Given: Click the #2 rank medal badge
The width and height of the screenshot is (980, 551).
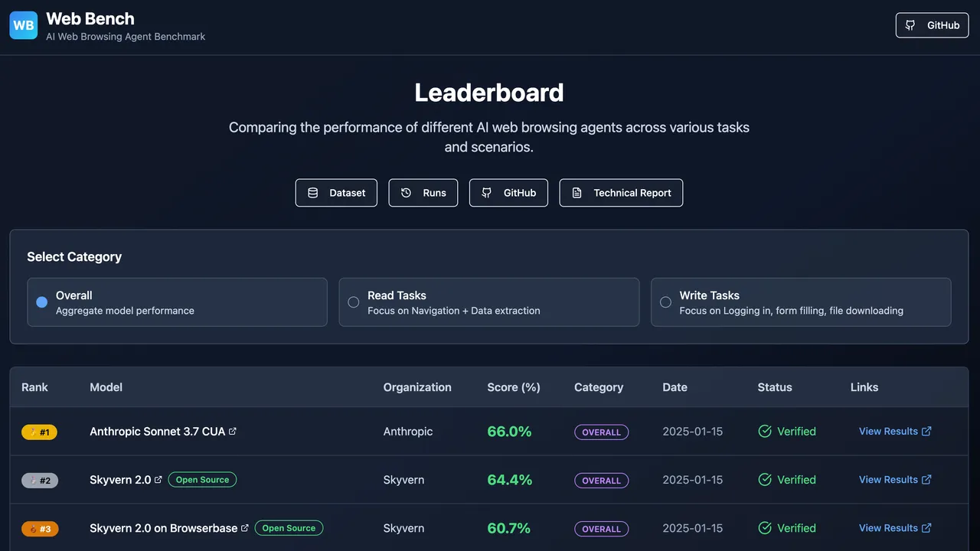Looking at the screenshot, I should (x=40, y=481).
